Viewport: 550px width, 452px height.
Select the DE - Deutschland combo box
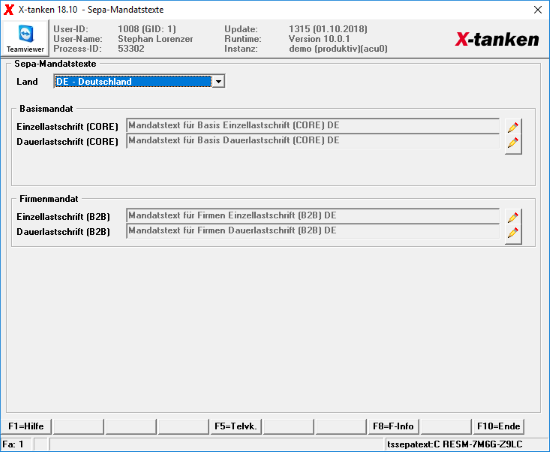139,82
